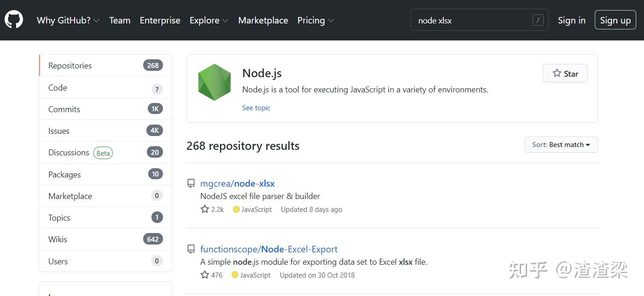Click the star outline in the Star button
This screenshot has height=296, width=644.
[x=557, y=73]
